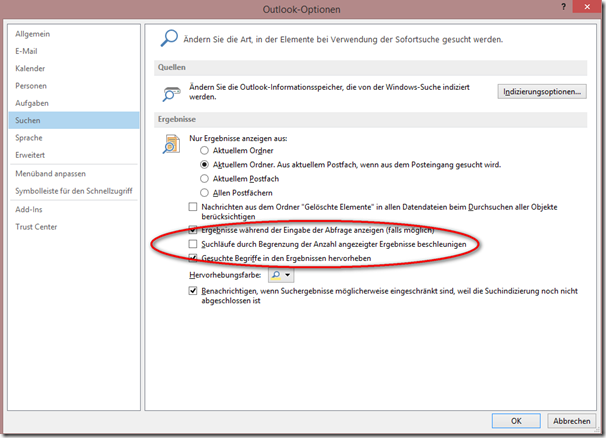Close the Outlook-Optionen dialog with X
Image resolution: width=606 pixels, height=438 pixels.
587,7
